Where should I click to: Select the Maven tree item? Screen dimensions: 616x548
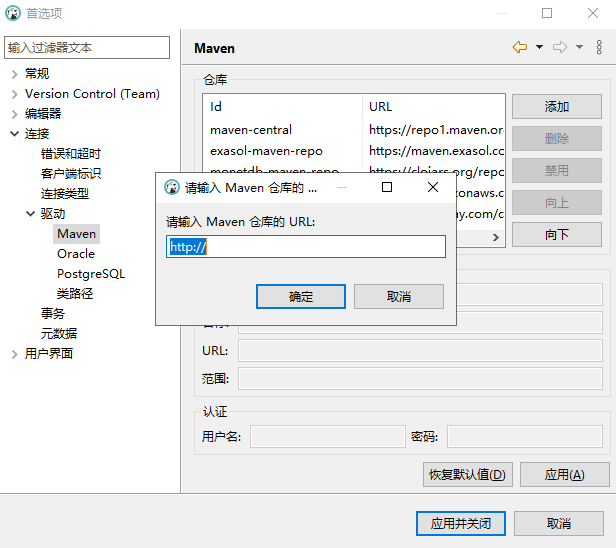coord(77,234)
